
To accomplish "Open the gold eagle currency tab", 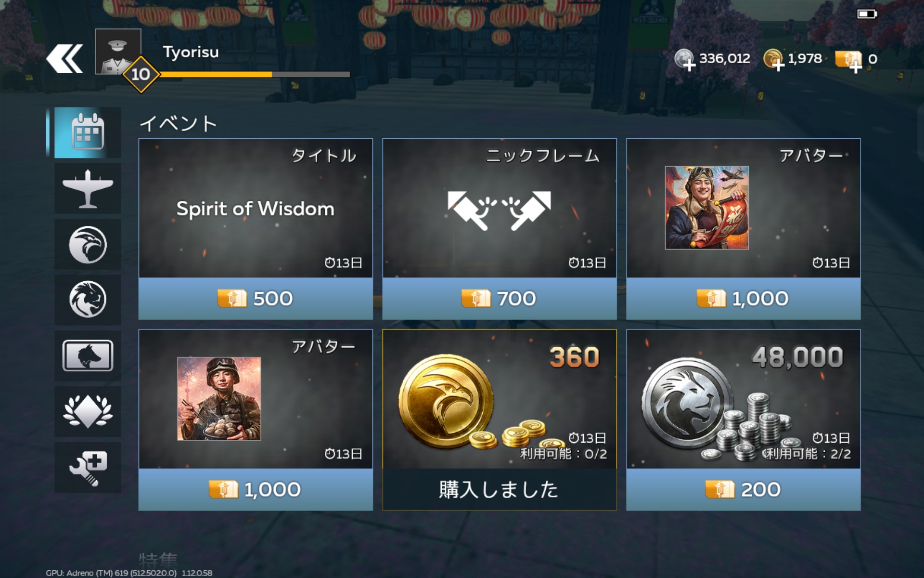I will coord(88,244).
